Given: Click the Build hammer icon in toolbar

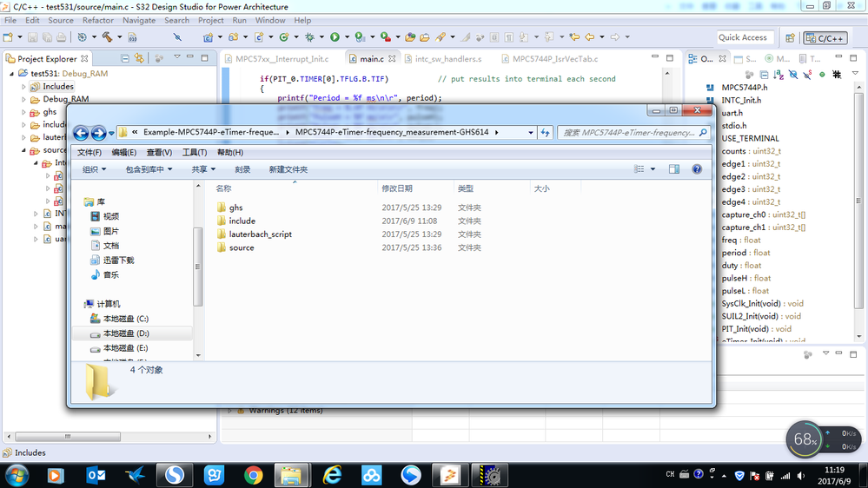Looking at the screenshot, I should point(107,37).
